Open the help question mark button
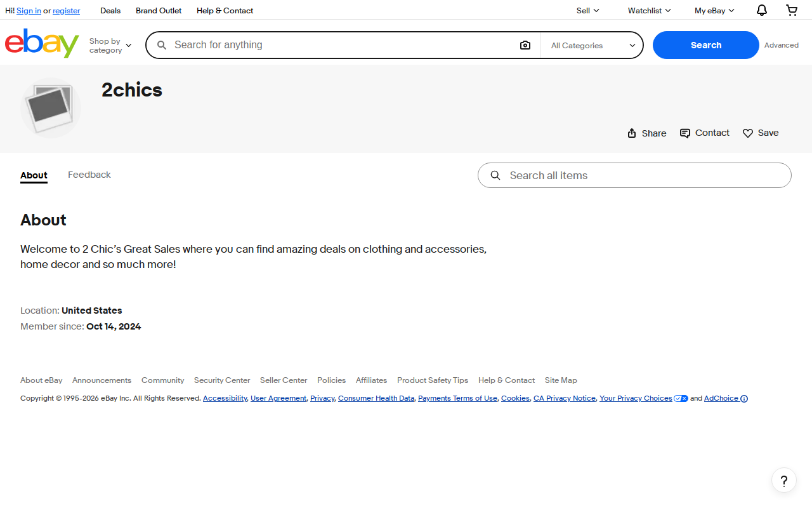Screen dimensions: 812x508 pyautogui.click(x=784, y=480)
